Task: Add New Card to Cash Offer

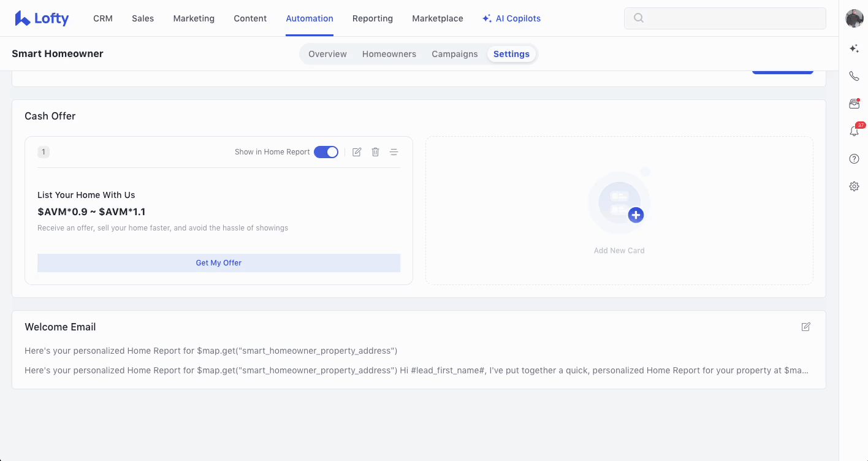Action: [619, 210]
